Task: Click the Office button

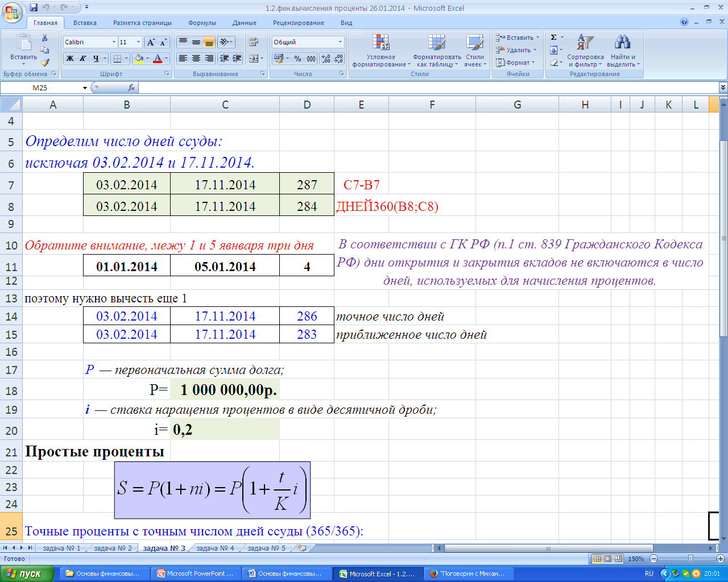Action: coord(13,13)
